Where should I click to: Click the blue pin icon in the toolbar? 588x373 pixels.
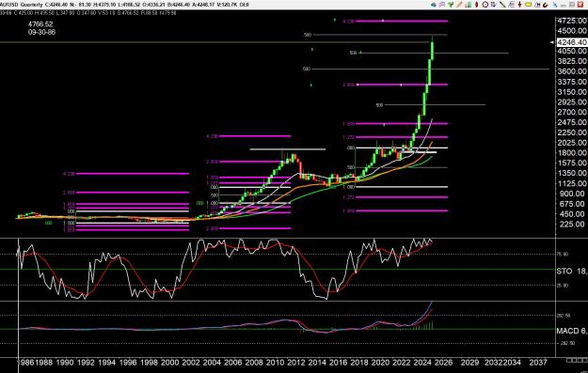[x=555, y=5]
